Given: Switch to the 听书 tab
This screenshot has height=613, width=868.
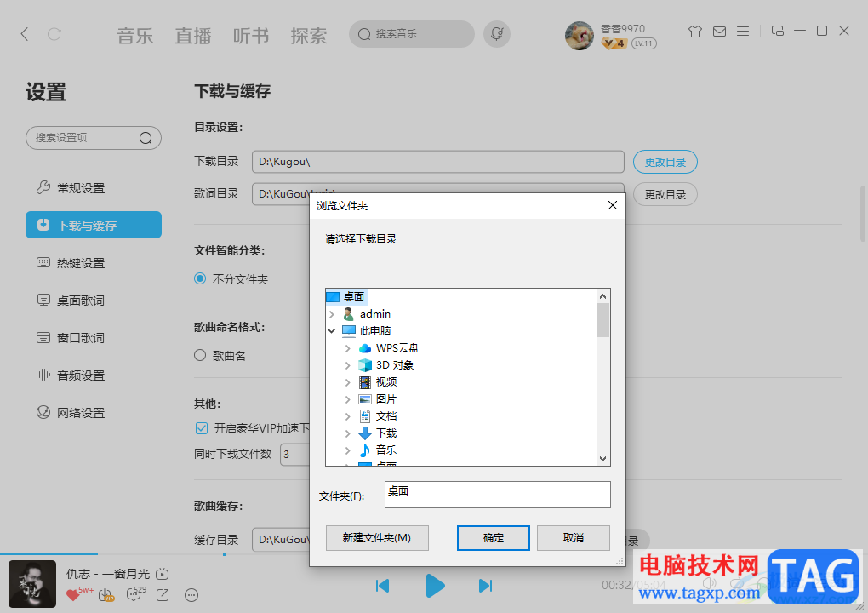Looking at the screenshot, I should pyautogui.click(x=251, y=36).
